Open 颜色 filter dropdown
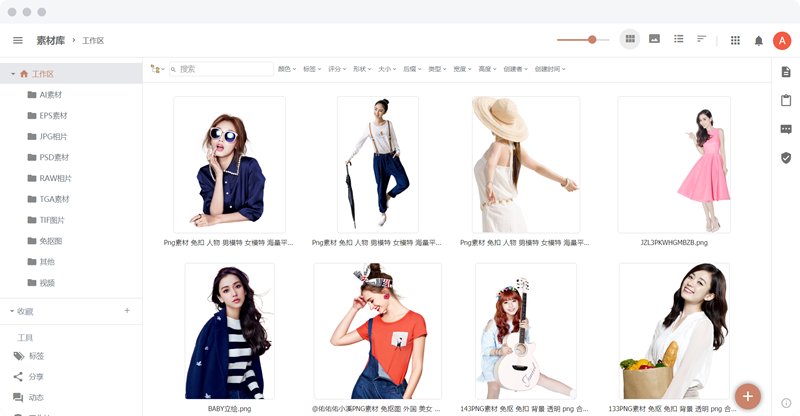Screen dimensions: 800x416 tap(287, 69)
